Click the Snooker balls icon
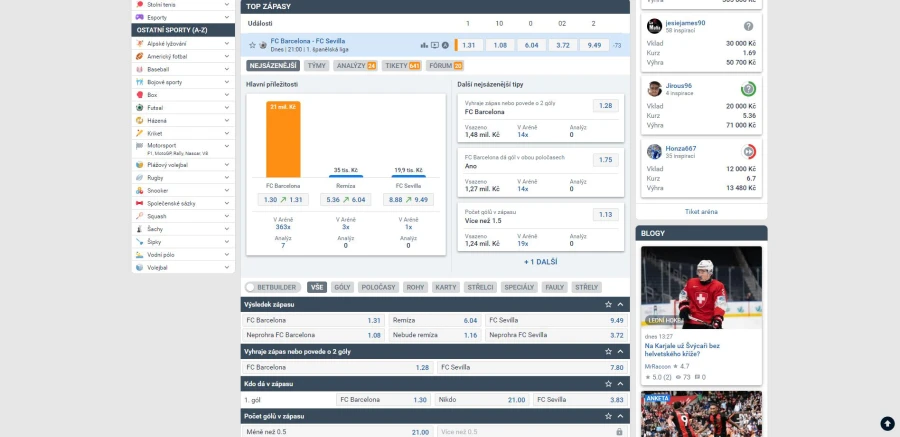Viewport: 900px width, 437px height. 139,191
